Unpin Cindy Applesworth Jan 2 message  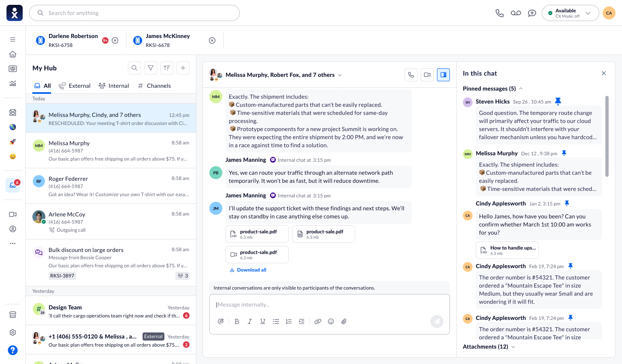point(567,203)
